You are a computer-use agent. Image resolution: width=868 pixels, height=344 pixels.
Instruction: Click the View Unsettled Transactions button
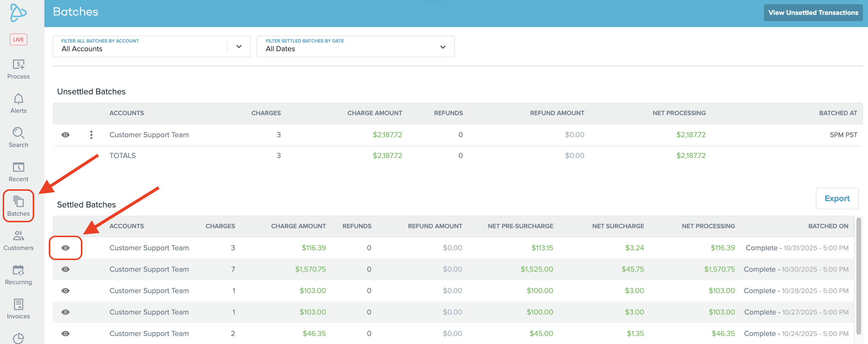click(813, 12)
